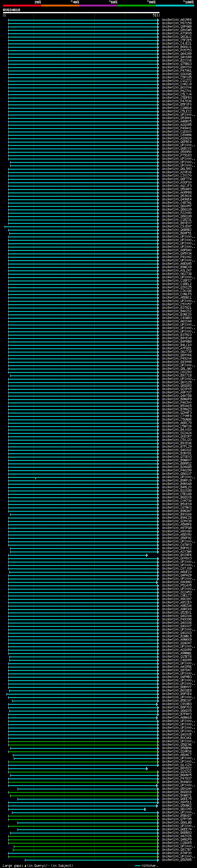Screen dimensions: 197x868
Task: Select the UniRef100_Q6PBC4 label
Action: (177, 142)
